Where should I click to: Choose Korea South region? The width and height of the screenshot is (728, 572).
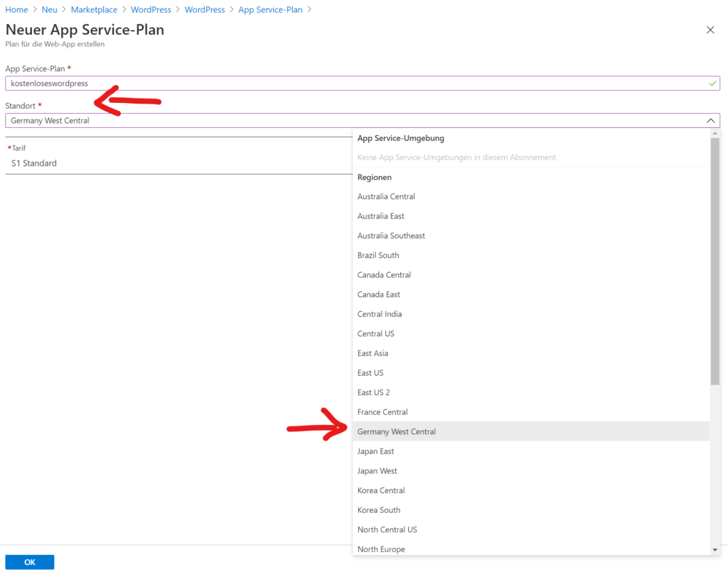tap(531, 510)
